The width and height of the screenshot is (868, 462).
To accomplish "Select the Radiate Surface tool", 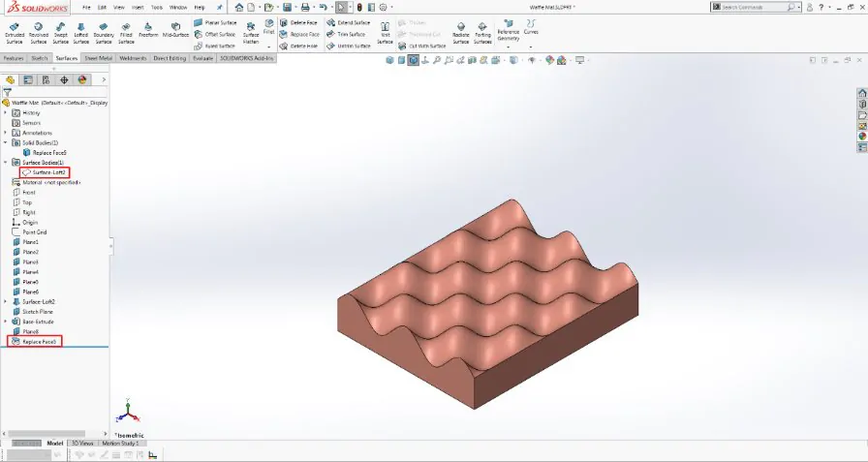I will pos(460,33).
